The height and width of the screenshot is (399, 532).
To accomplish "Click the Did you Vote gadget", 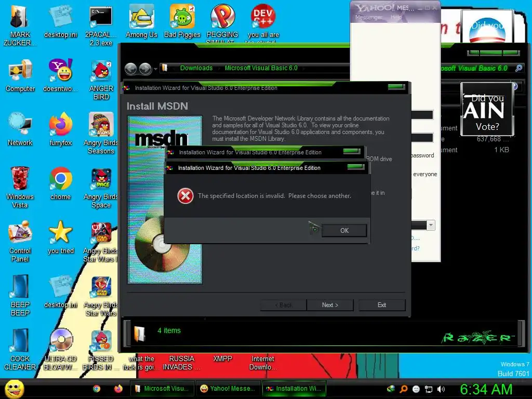I will tap(487, 109).
